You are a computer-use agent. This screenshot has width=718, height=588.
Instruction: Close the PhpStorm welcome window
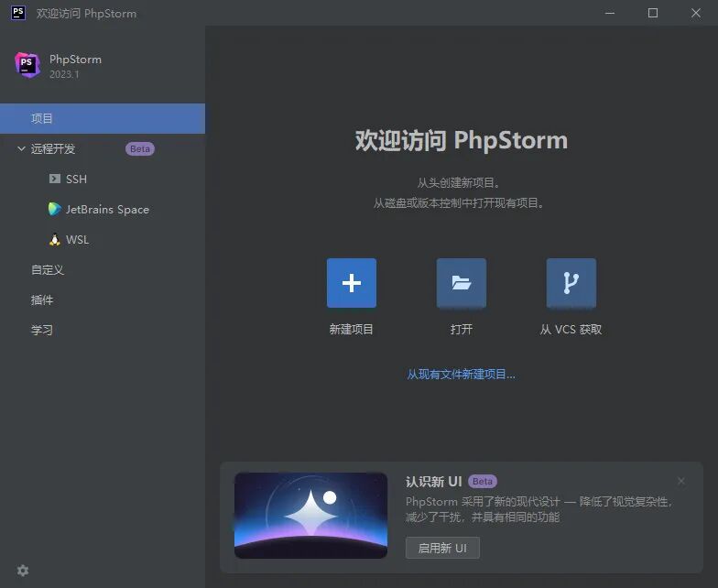(x=696, y=13)
